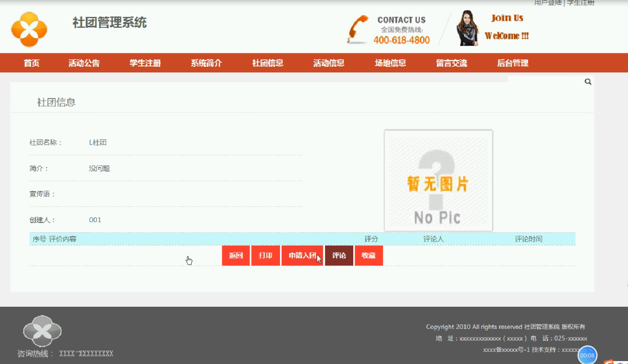
Task: Click the 收藏 button
Action: [x=369, y=256]
